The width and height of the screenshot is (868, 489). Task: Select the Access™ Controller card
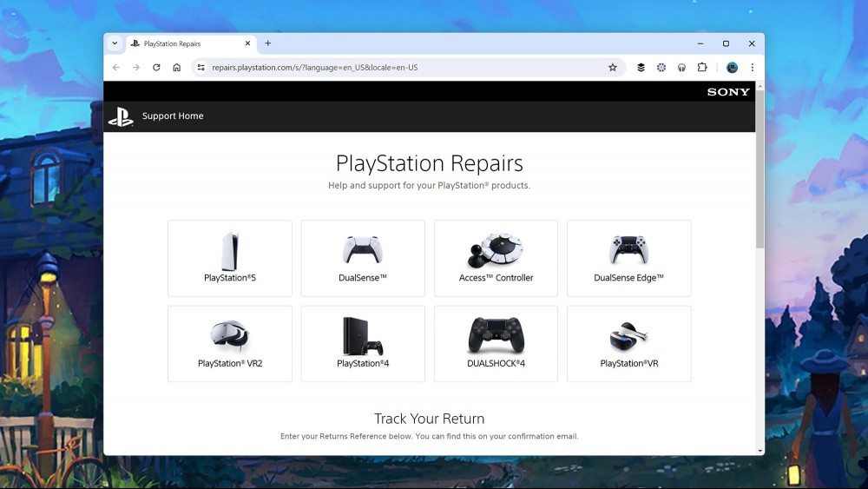click(496, 258)
